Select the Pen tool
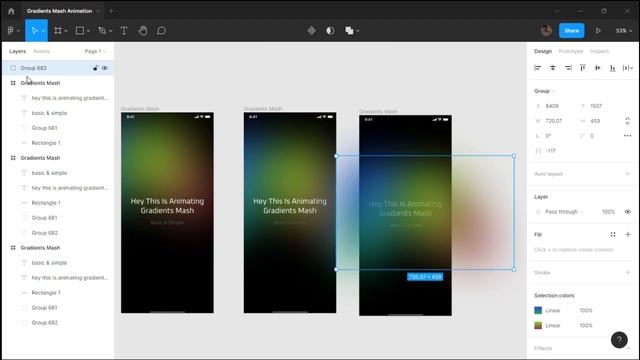This screenshot has width=640, height=360. 102,31
